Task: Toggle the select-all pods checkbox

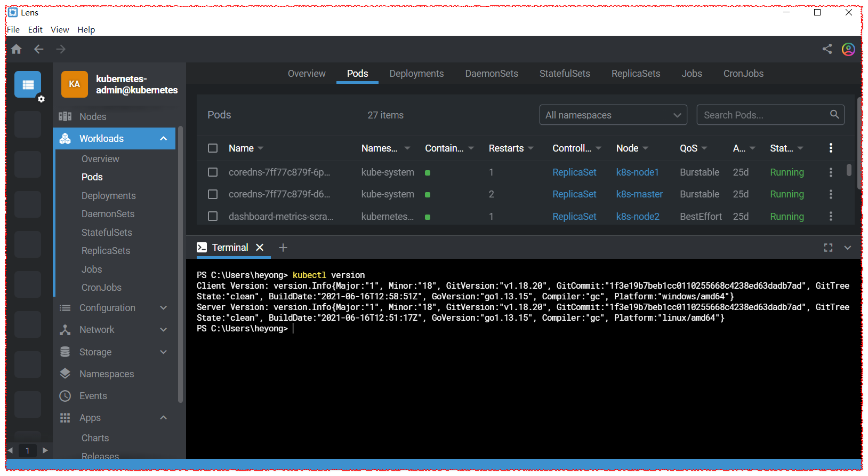Action: coord(213,148)
